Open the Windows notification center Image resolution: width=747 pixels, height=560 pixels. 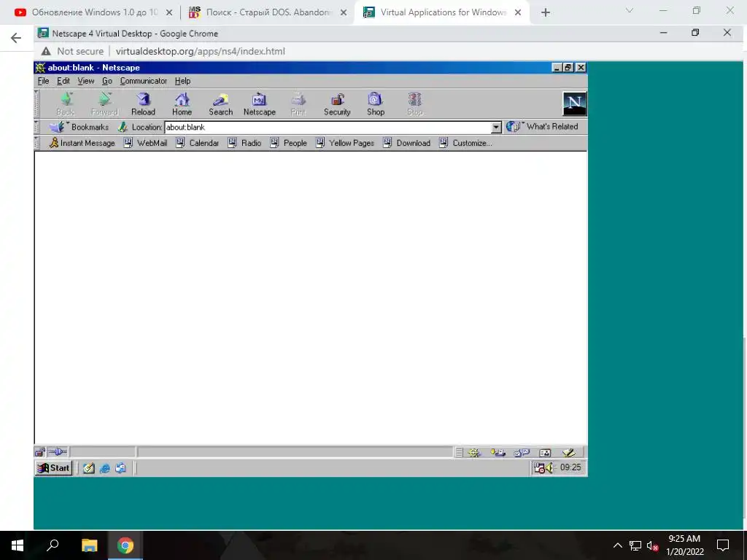(723, 545)
